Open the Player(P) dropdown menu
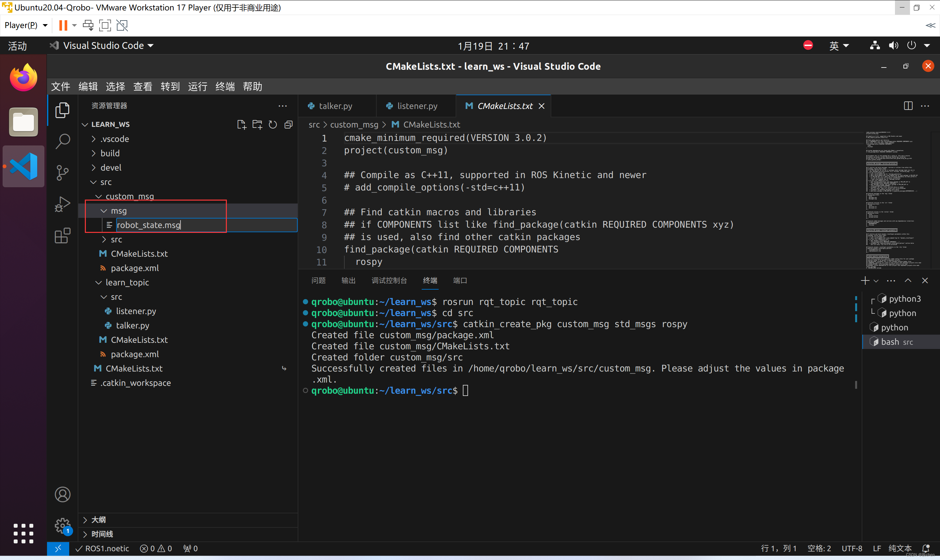 [x=26, y=25]
